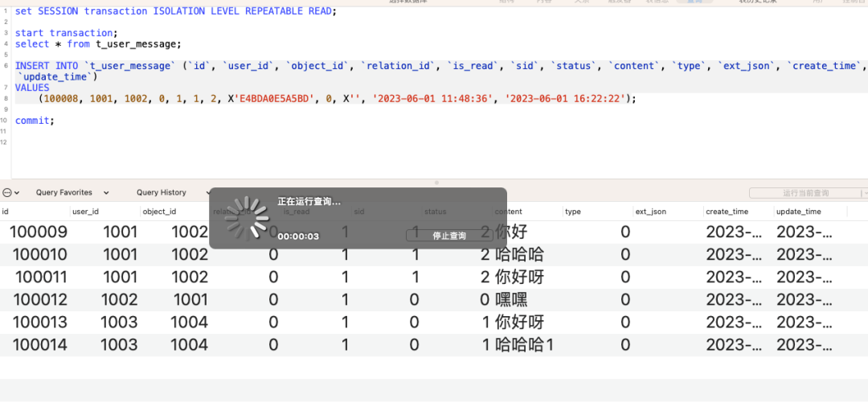868x403 pixels.
Task: Click the content cell 你好 in row 100009
Action: tap(511, 232)
